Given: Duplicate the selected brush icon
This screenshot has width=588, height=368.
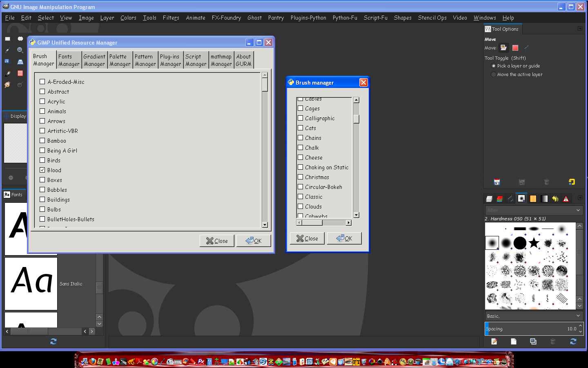Looking at the screenshot, I should point(533,341).
